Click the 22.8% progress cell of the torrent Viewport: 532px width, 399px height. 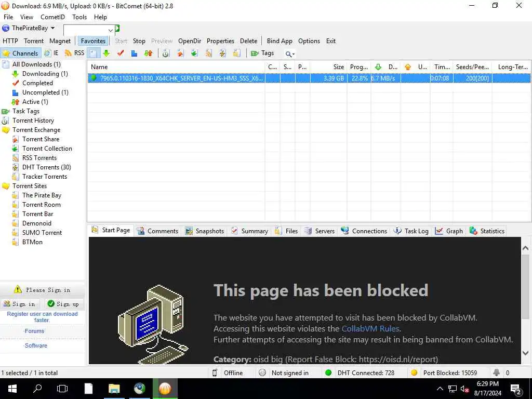(x=359, y=78)
